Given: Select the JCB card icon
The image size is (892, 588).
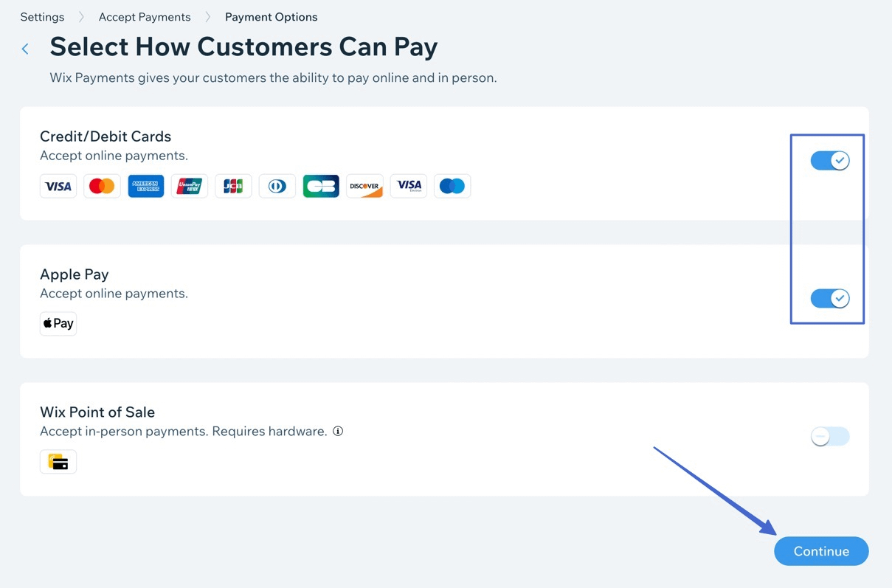Looking at the screenshot, I should pyautogui.click(x=233, y=186).
